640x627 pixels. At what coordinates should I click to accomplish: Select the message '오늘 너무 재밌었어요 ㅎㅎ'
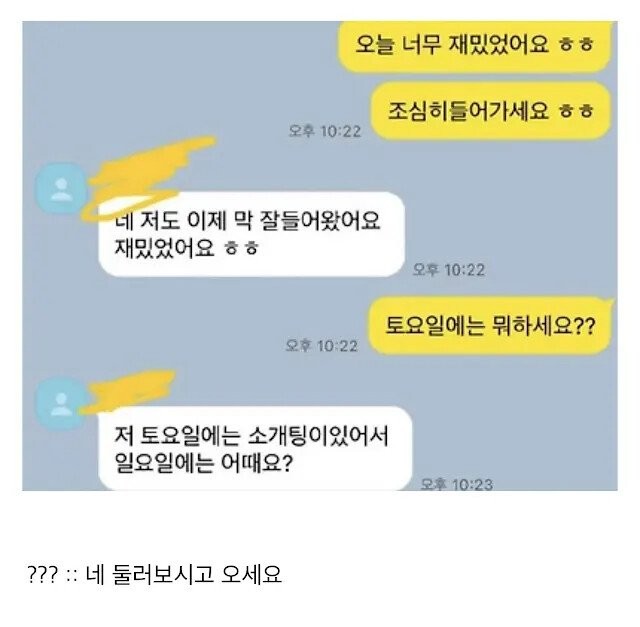[474, 44]
